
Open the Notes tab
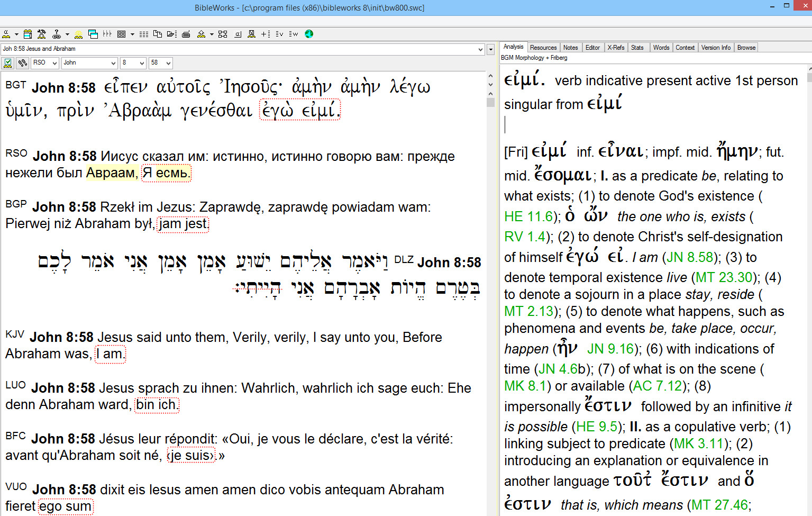(x=570, y=48)
